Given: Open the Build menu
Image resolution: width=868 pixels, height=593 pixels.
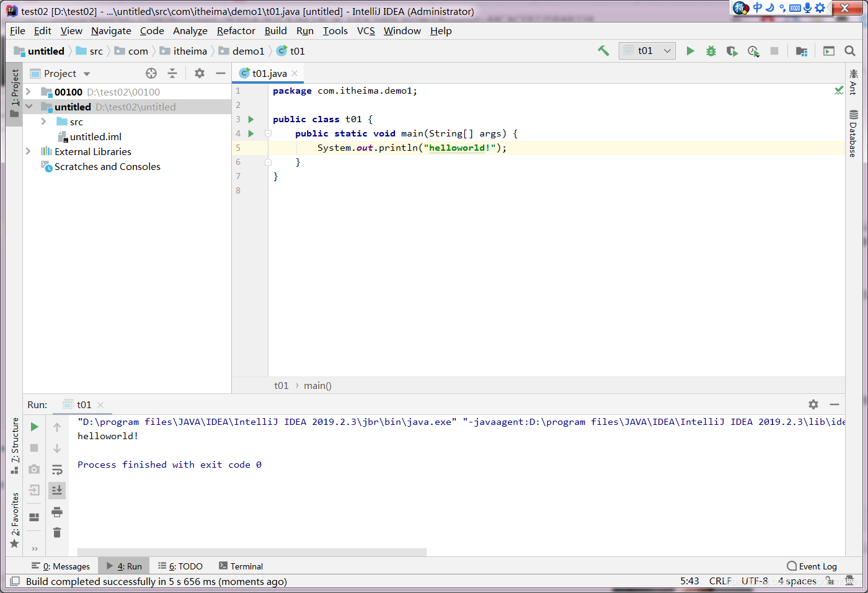Looking at the screenshot, I should tap(275, 30).
